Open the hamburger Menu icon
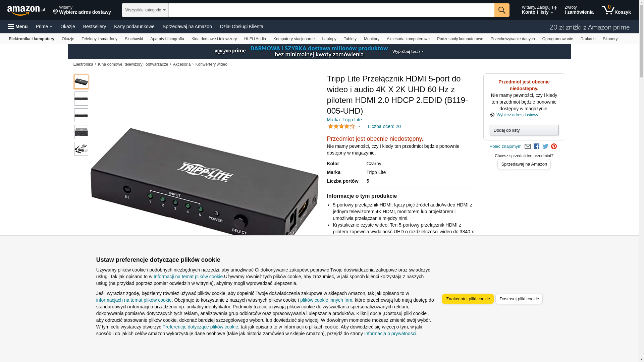The height and width of the screenshot is (362, 644). 18,26
